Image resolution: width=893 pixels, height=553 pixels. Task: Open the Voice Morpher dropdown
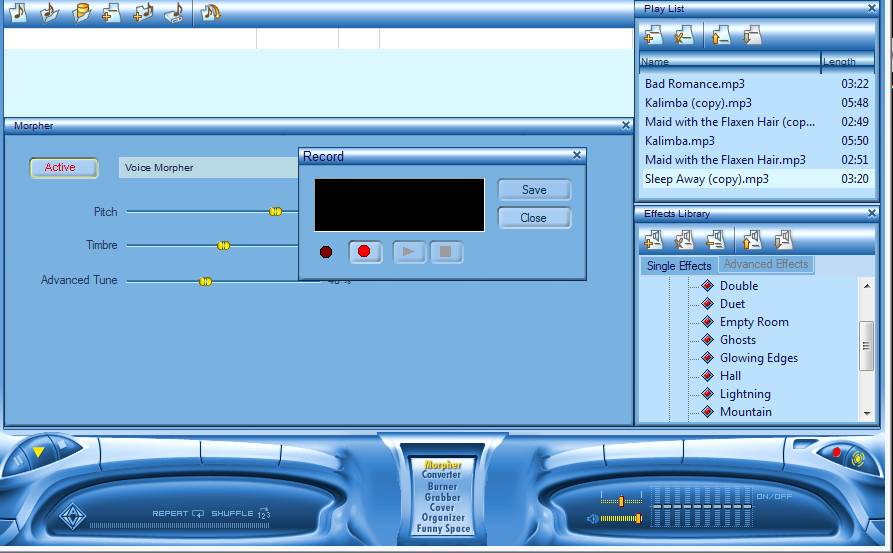click(208, 168)
